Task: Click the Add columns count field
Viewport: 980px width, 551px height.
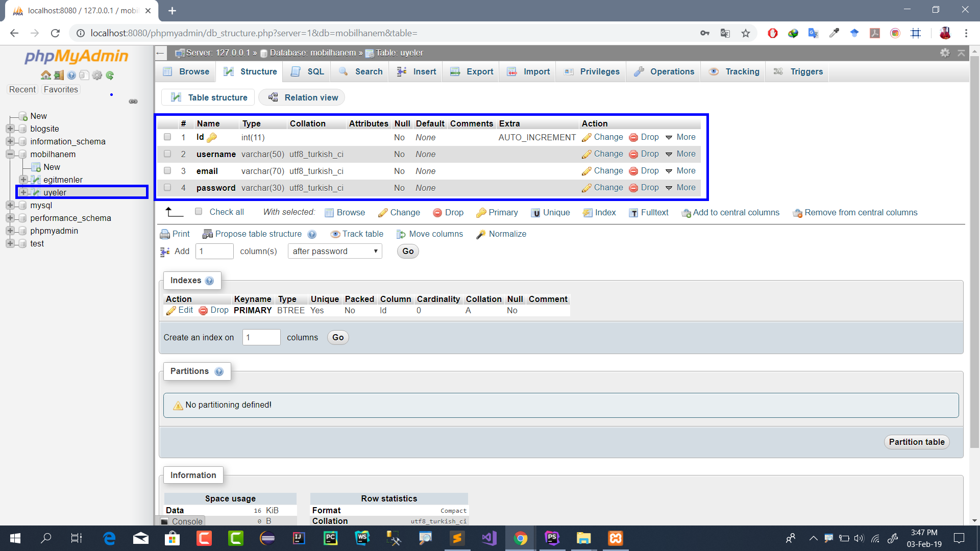Action: [x=214, y=251]
